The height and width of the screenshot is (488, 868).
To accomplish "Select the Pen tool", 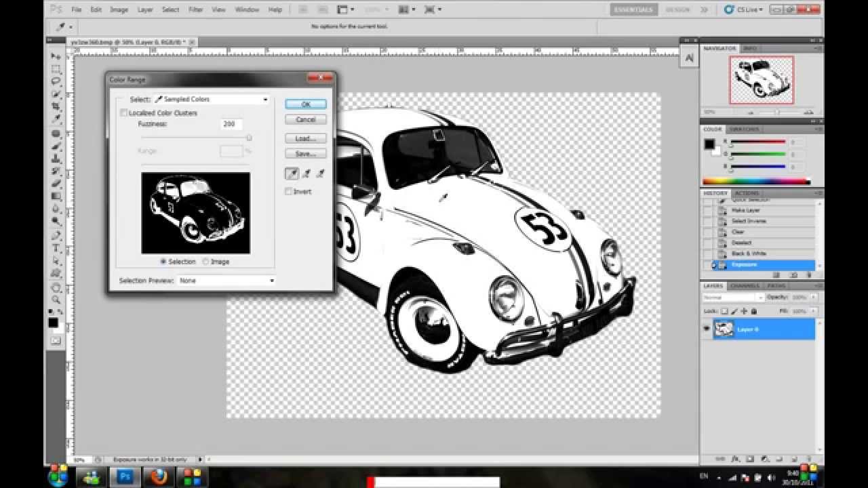I will point(56,236).
